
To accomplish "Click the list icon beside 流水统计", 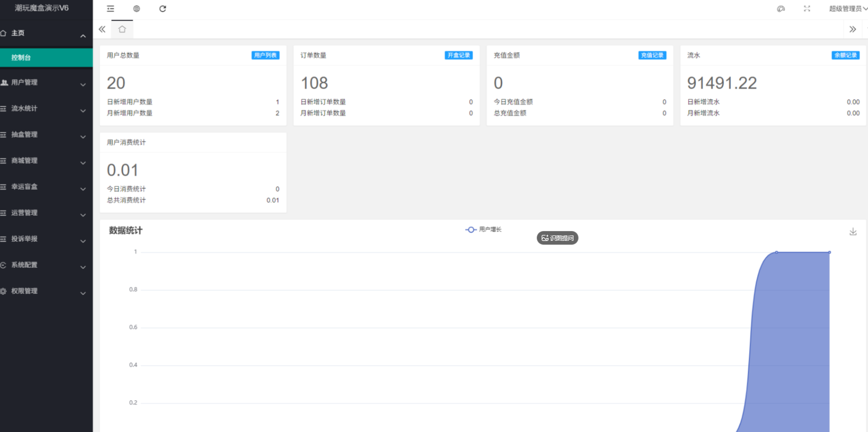I will point(3,109).
